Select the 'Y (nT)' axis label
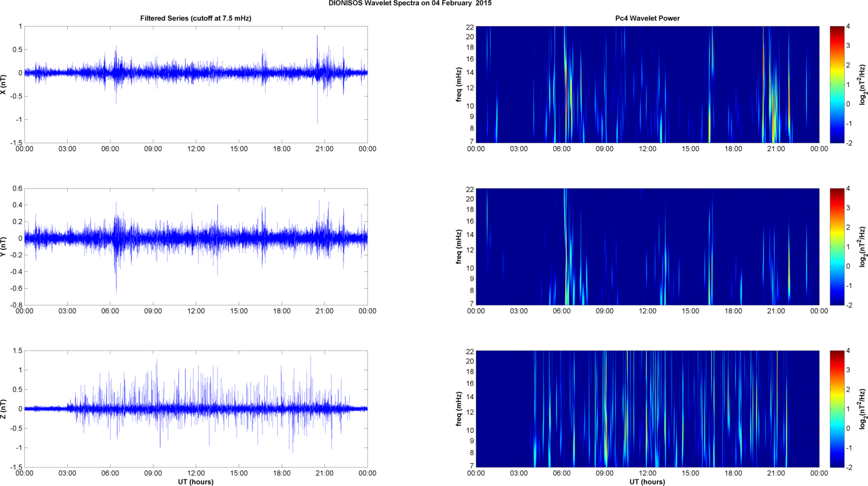The image size is (868, 486). pyautogui.click(x=4, y=246)
